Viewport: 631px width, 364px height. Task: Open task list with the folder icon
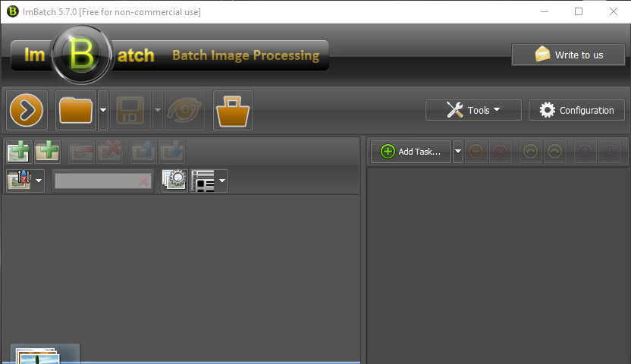[76, 110]
